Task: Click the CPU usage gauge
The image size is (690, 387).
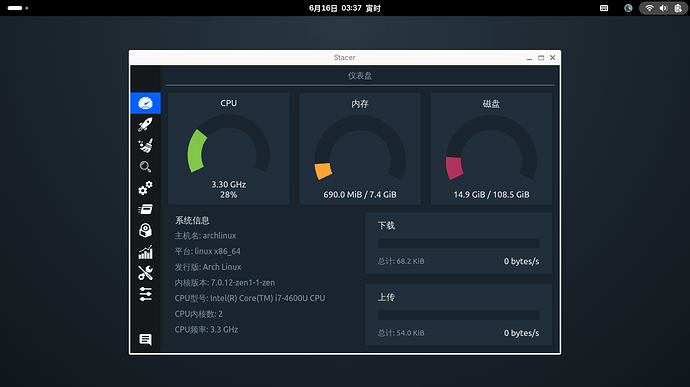Action: tap(229, 149)
